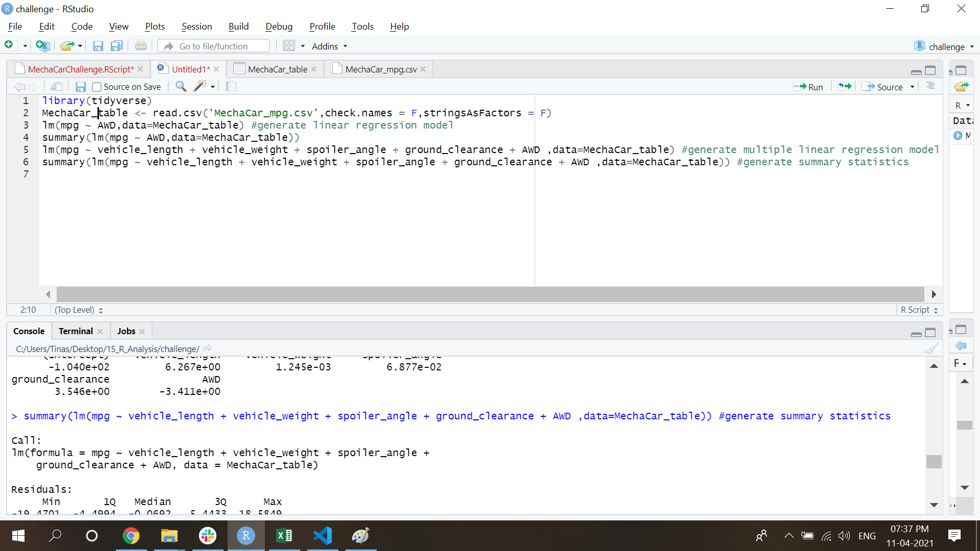Screen dimensions: 980x551
Task: Open the Source button dropdown arrow
Action: pyautogui.click(x=912, y=87)
